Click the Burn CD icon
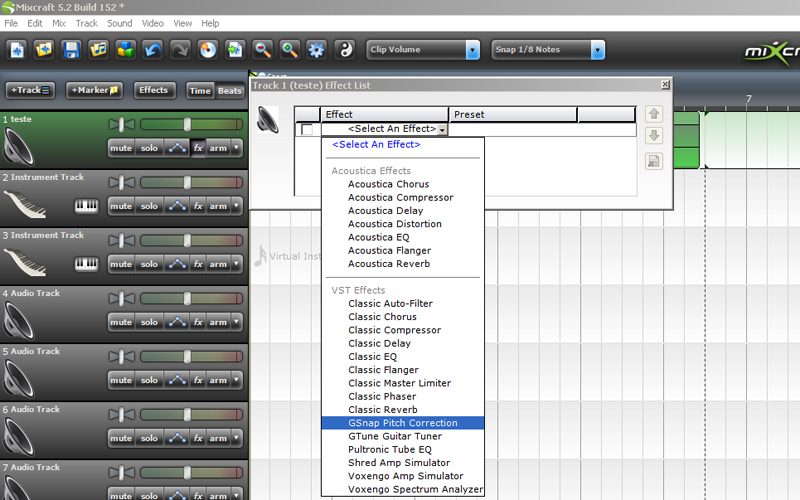The width and height of the screenshot is (800, 500). (208, 50)
